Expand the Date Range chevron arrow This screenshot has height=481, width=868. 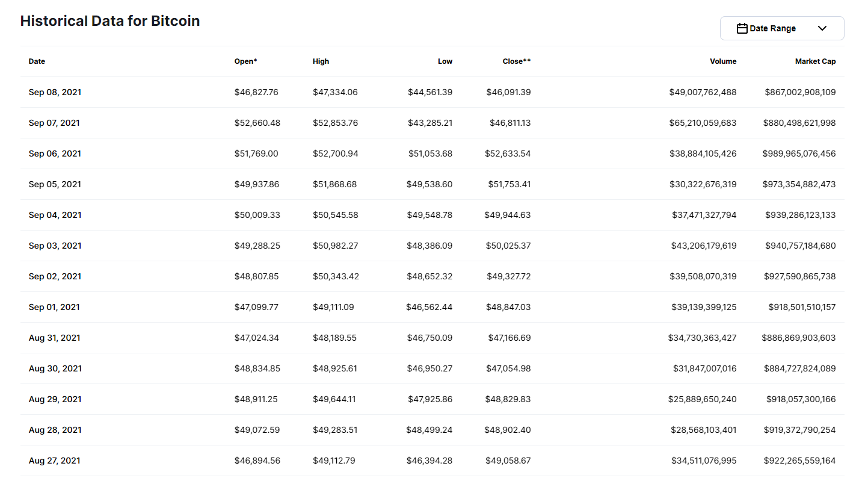pos(822,28)
